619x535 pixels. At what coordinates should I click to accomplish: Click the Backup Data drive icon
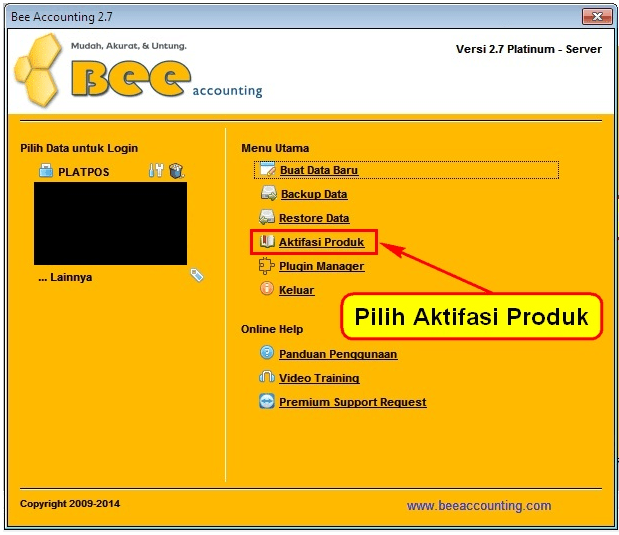(x=267, y=194)
